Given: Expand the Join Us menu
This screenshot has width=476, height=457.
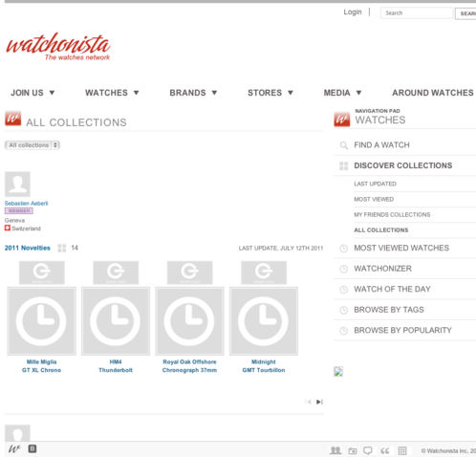Looking at the screenshot, I should (32, 93).
